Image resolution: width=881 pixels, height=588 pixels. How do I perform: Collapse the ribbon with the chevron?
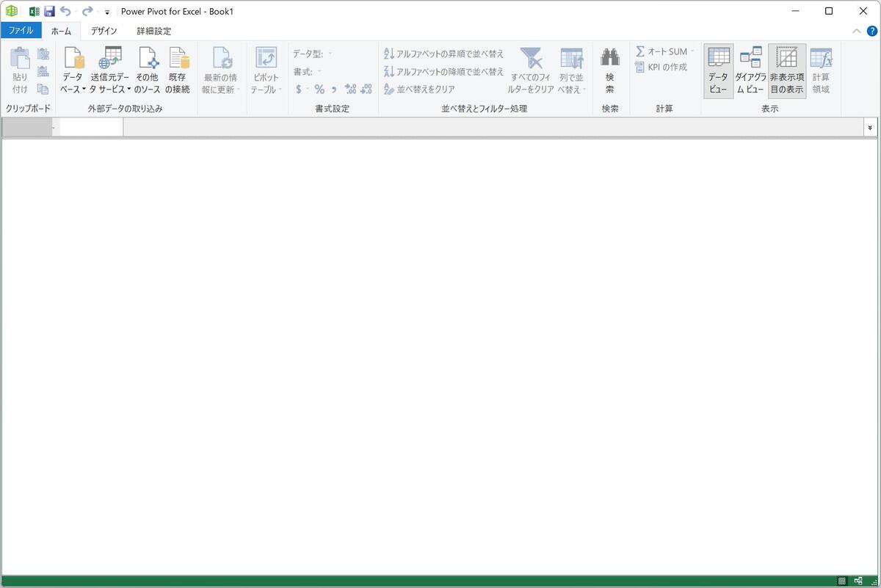pyautogui.click(x=857, y=31)
